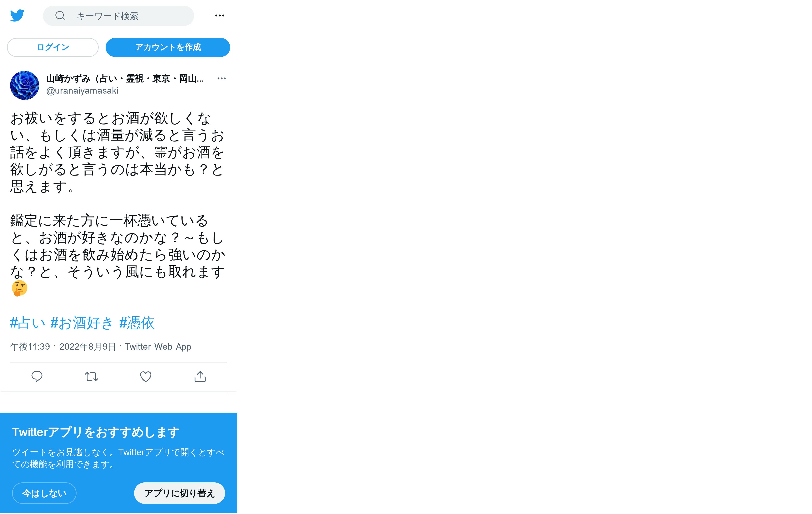
Task: Like the tweet with heart icon
Action: (146, 376)
